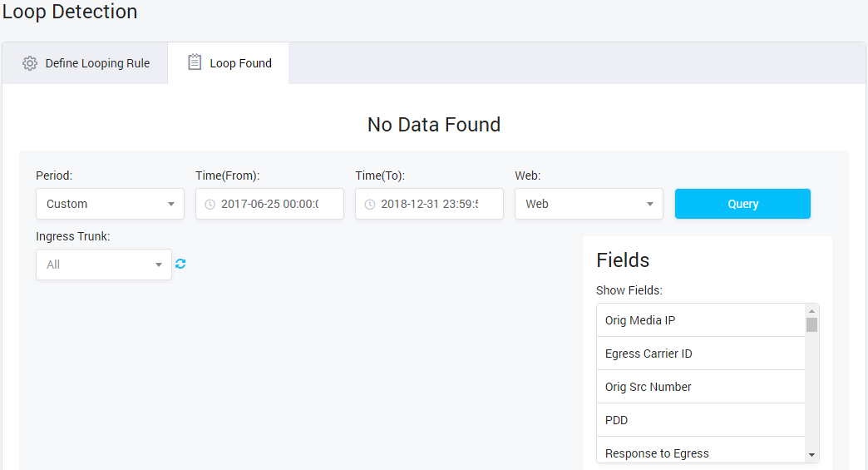868x470 pixels.
Task: Refresh the Ingress Trunk list
Action: 180,264
